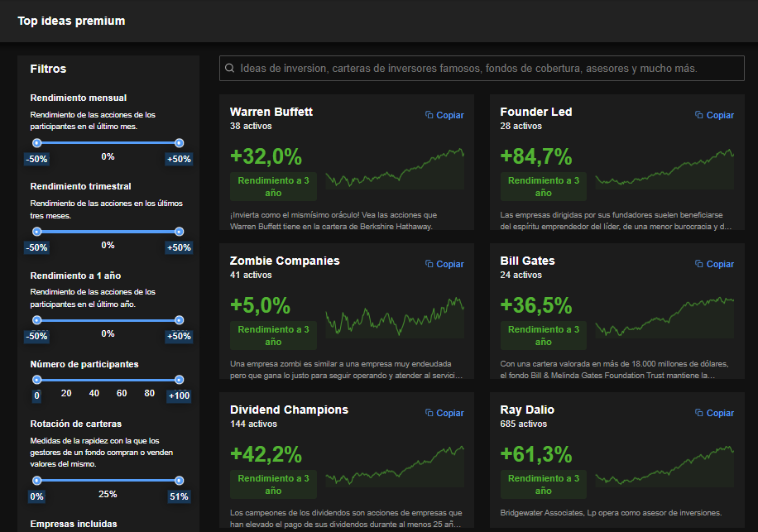The image size is (758, 532).
Task: Click the Founder Led performance chart
Action: 664,168
